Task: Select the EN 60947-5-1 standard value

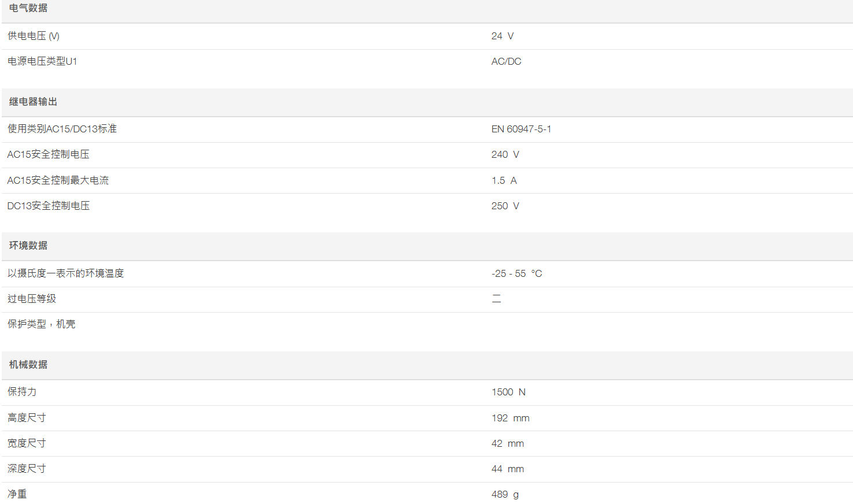Action: coord(521,129)
